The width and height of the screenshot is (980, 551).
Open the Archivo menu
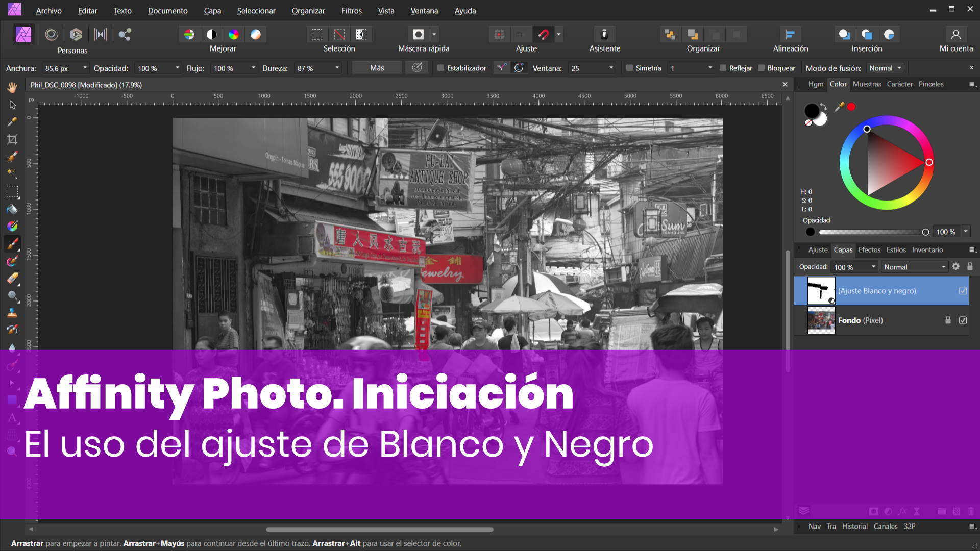tap(48, 10)
